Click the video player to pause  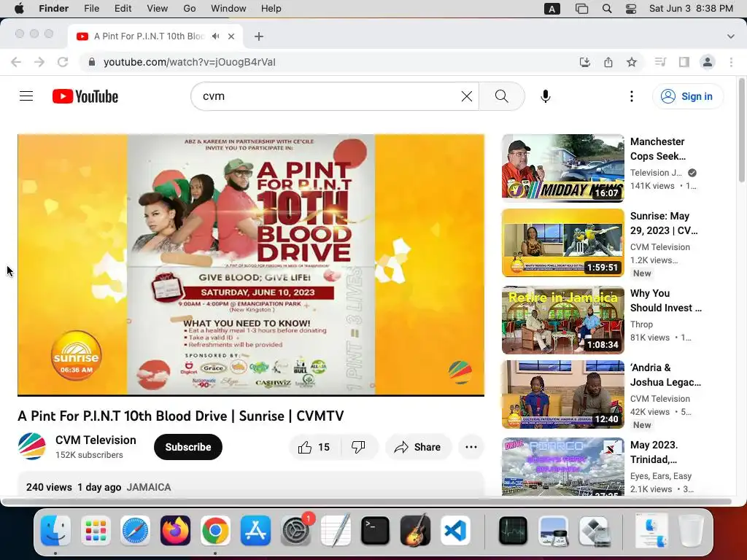coord(251,265)
